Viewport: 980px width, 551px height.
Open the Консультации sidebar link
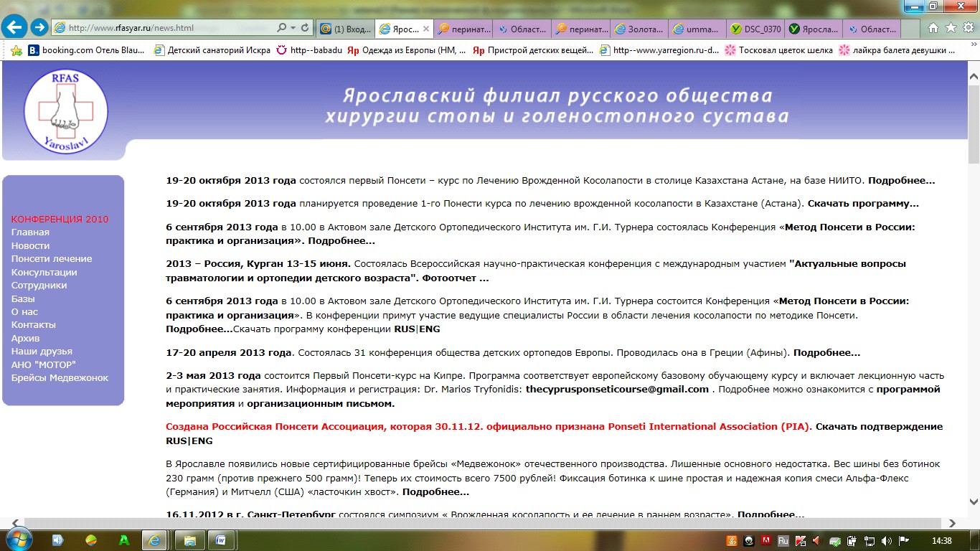pyautogui.click(x=44, y=272)
